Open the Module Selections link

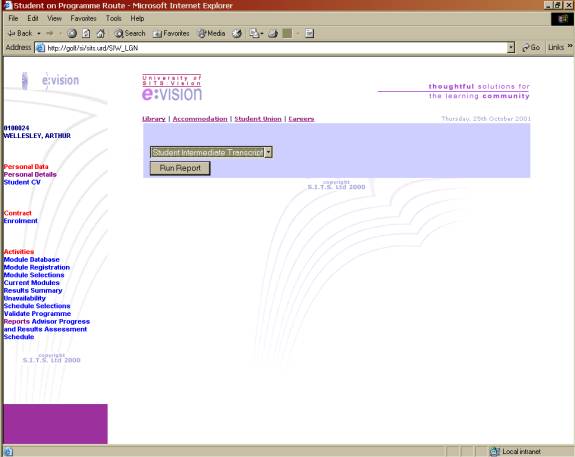click(x=34, y=275)
